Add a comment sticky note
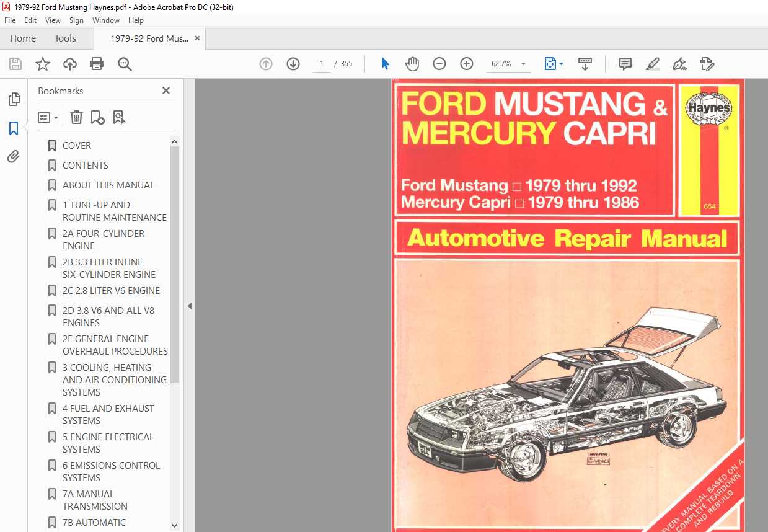The image size is (768, 532). pos(625,64)
